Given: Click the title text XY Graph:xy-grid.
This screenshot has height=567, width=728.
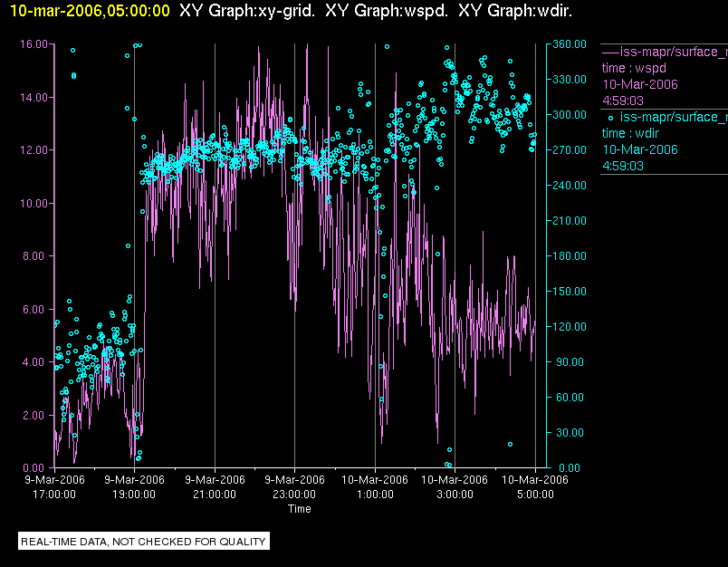Looking at the screenshot, I should (247, 10).
